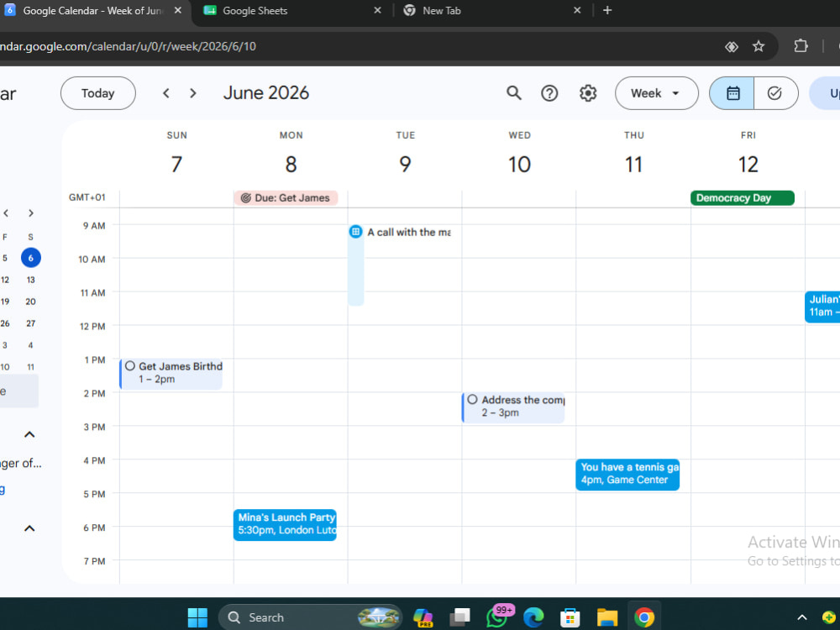Screen dimensions: 840x630
Task: Launch Microsoft Edge from the taskbar
Action: [533, 617]
